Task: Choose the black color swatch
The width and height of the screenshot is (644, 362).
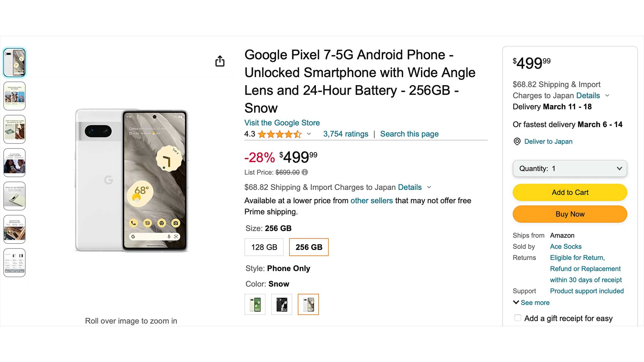Action: (281, 305)
